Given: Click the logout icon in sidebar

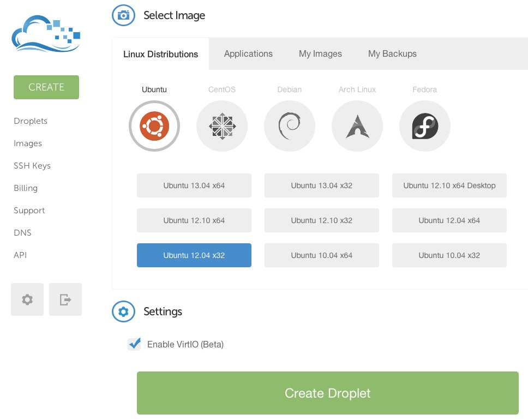Looking at the screenshot, I should pyautogui.click(x=65, y=299).
